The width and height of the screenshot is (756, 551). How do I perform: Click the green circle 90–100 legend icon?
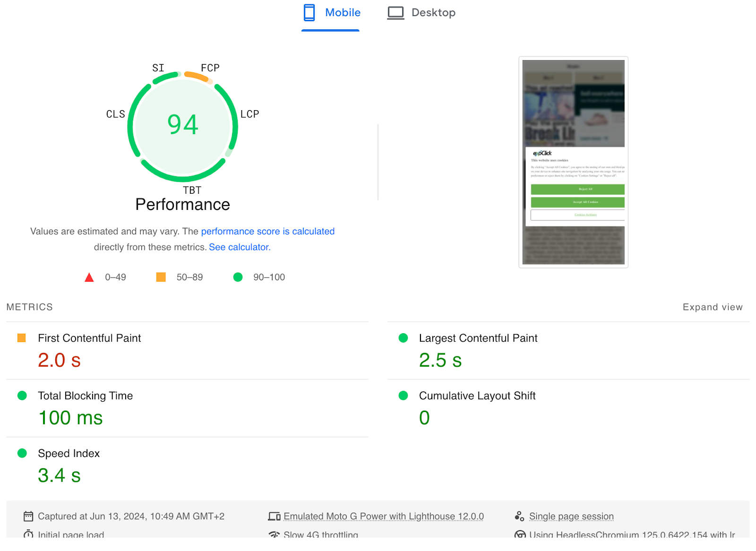coord(238,277)
